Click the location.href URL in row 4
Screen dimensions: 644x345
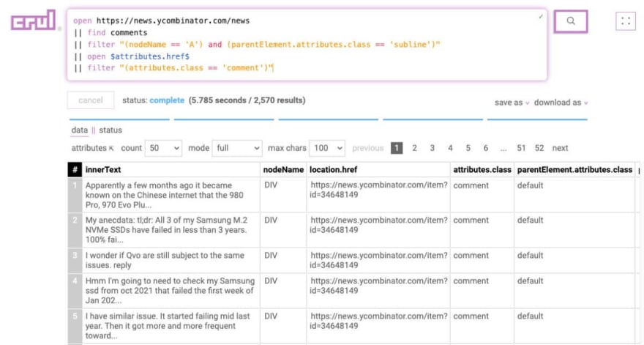click(378, 286)
